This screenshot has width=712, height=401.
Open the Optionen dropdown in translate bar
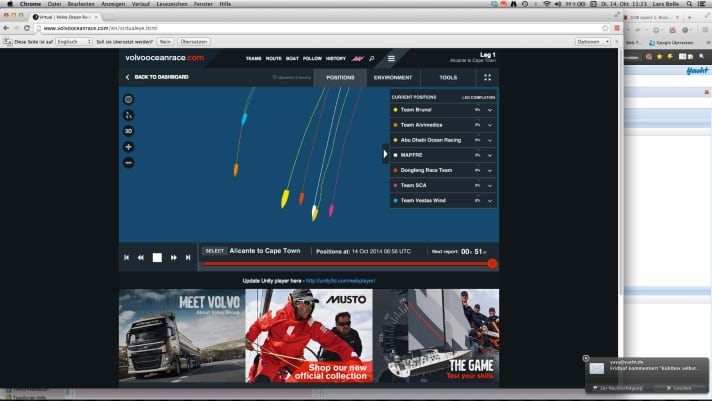tap(593, 42)
